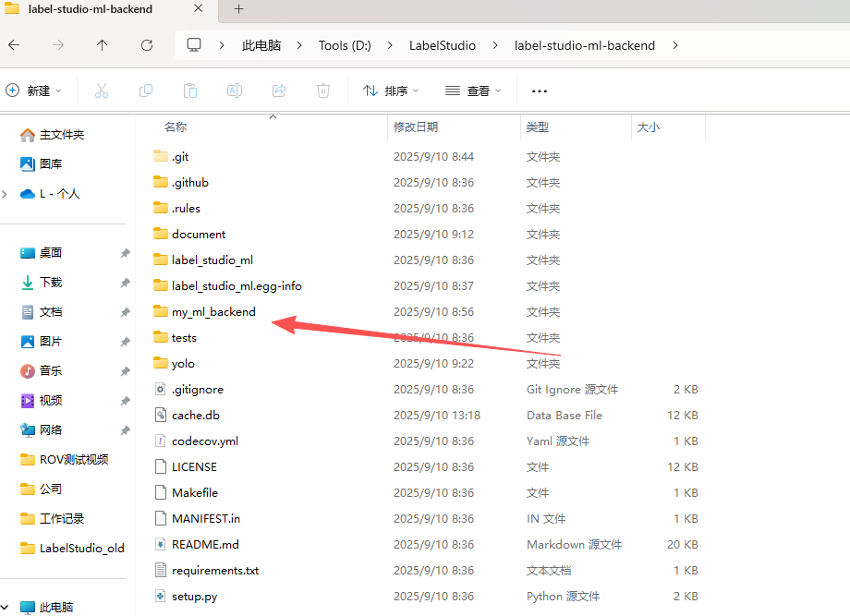Select the README.md file
850x616 pixels.
pos(205,545)
